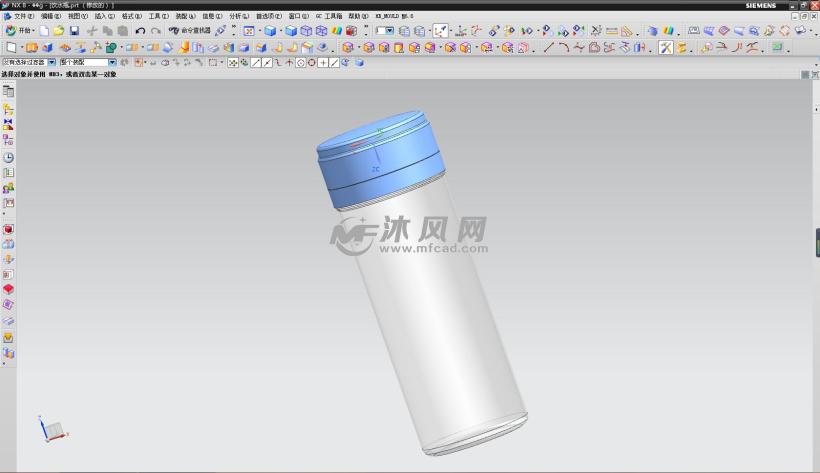820x473 pixels.
Task: Open the Part Navigator sidebar tab
Action: 8,140
